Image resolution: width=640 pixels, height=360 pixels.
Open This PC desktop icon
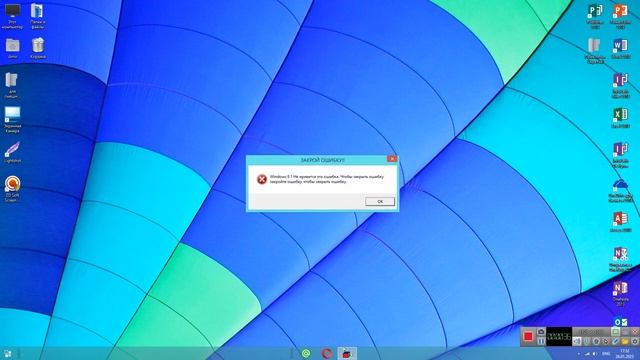[12, 16]
